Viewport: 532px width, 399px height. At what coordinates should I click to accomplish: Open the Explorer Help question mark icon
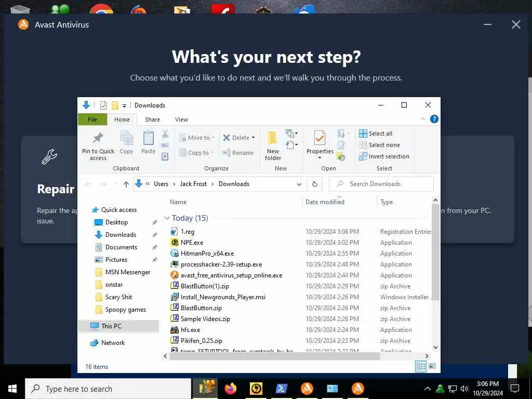click(434, 119)
